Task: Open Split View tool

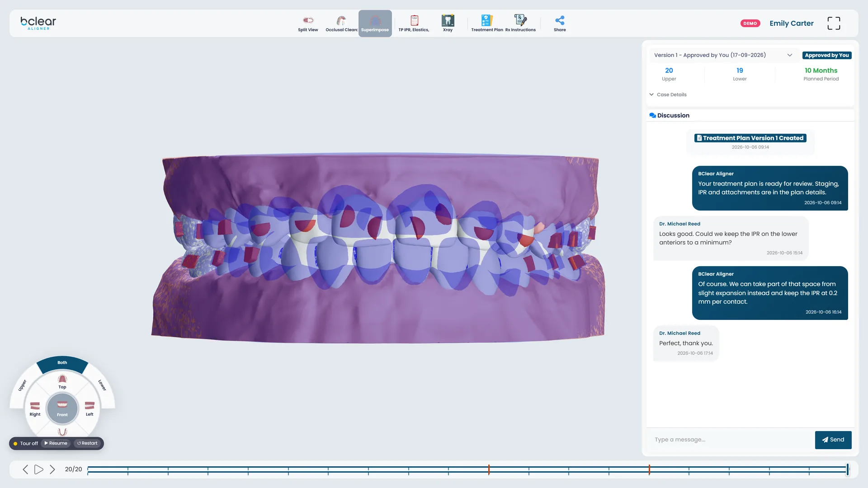Action: (x=308, y=23)
